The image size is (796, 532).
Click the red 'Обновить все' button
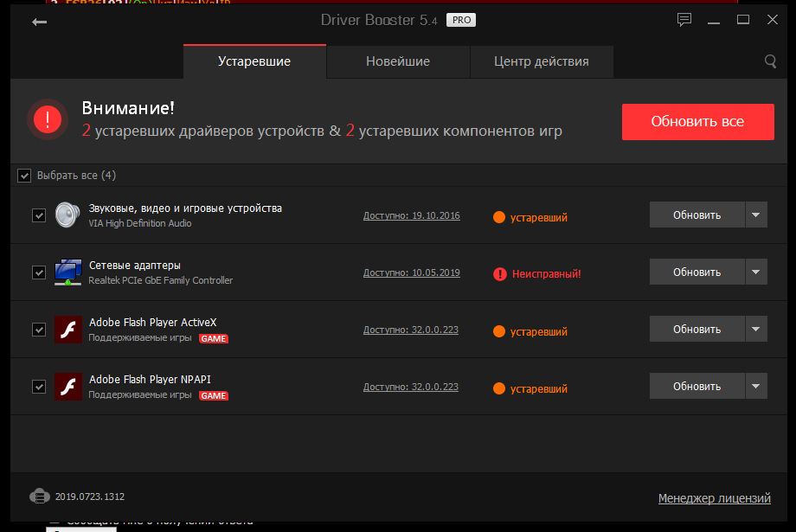point(698,122)
